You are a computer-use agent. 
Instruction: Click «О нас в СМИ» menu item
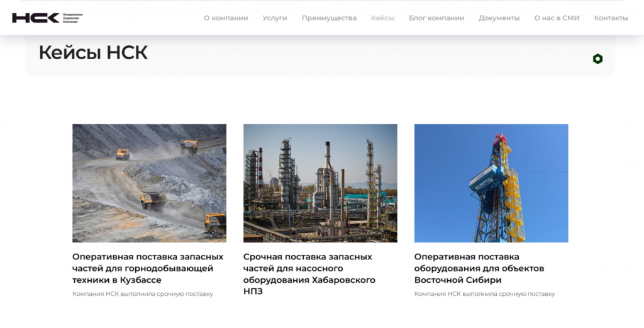pos(557,18)
